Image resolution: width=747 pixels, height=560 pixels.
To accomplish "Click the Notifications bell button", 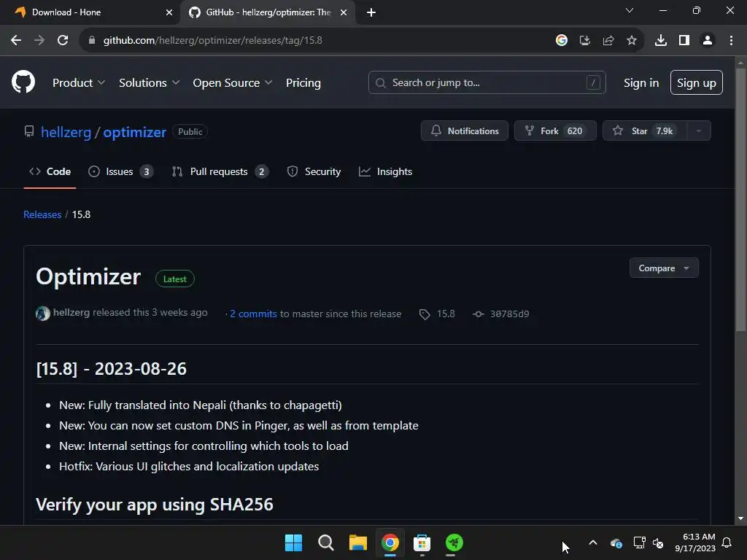I will [x=465, y=131].
